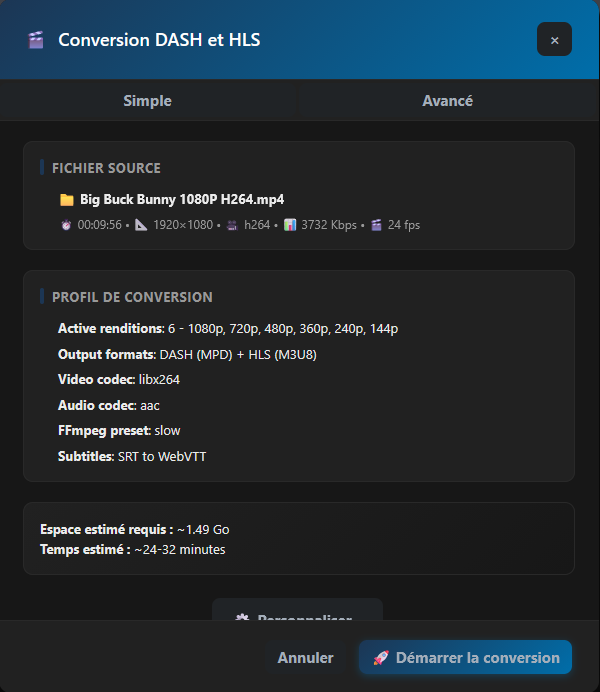
Task: Click the clapper icon beside 24 fps
Action: pyautogui.click(x=376, y=225)
